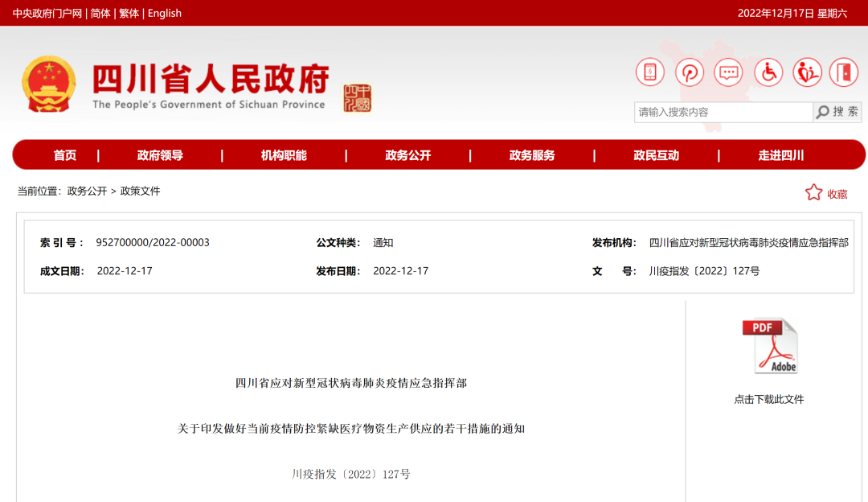This screenshot has width=868, height=502.
Task: Click the red seal stamp icon
Action: click(357, 98)
